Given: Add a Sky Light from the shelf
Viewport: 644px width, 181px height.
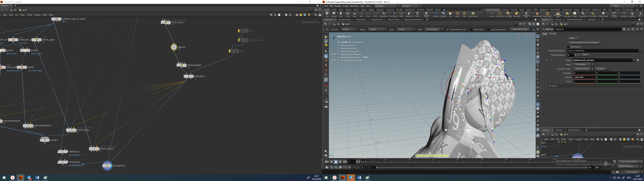Looking at the screenshot, I should pos(568,15).
